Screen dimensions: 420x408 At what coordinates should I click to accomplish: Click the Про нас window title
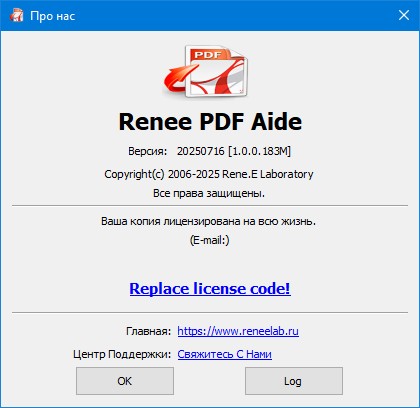tap(53, 16)
